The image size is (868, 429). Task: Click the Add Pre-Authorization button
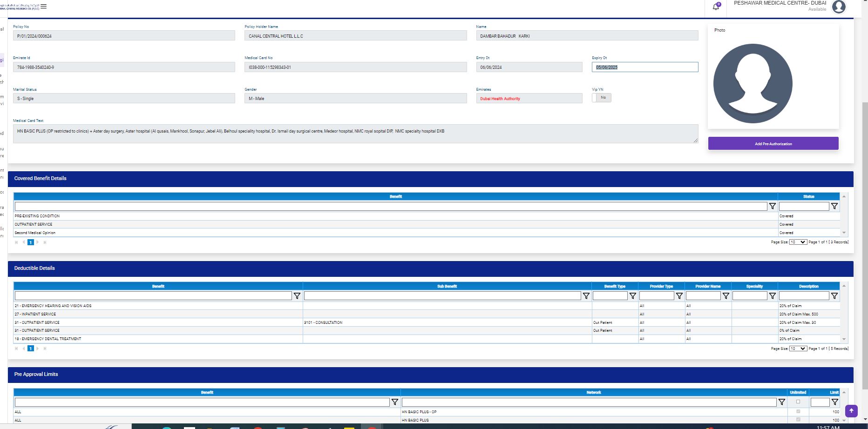click(x=773, y=144)
